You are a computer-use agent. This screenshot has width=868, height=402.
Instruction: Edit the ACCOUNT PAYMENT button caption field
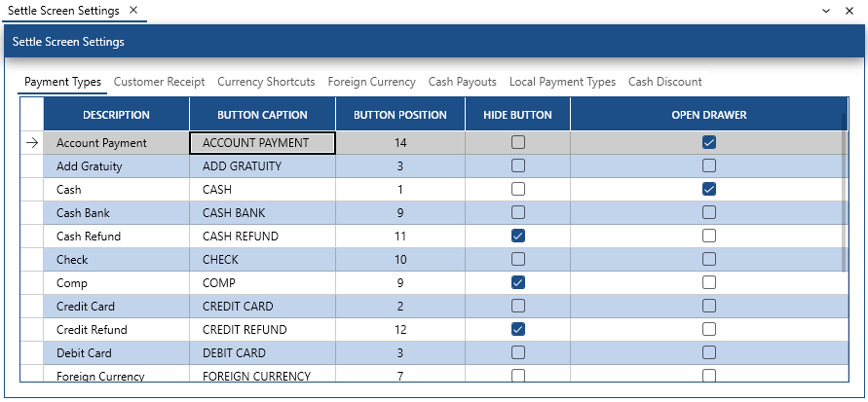[x=262, y=143]
